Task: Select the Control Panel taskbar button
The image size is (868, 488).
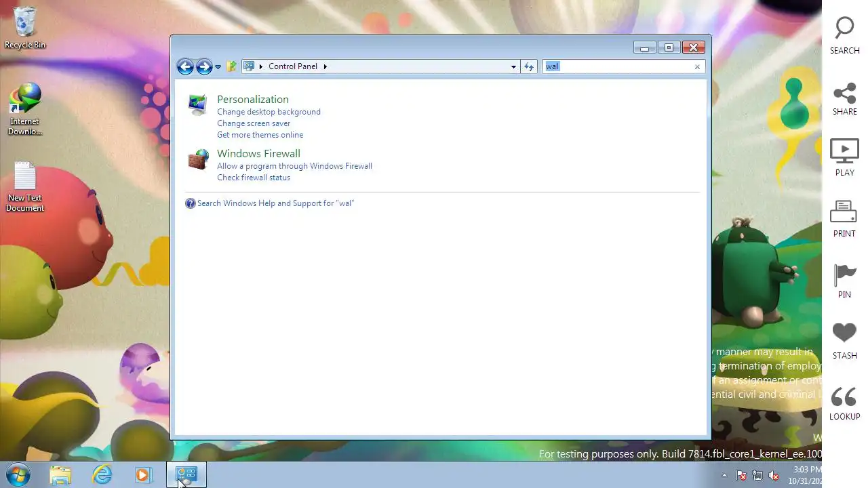Action: (186, 475)
